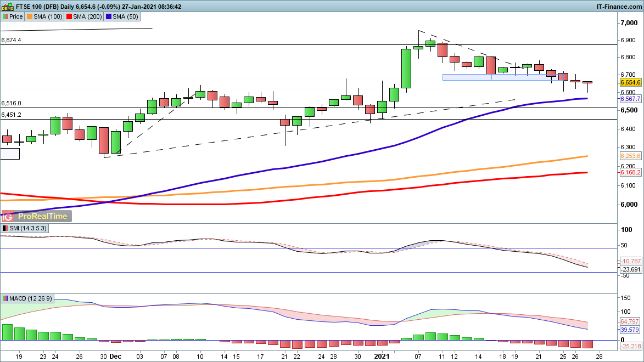Click the DEMO chart icon in title bar
This screenshot has width=644, height=362.
point(7,6)
